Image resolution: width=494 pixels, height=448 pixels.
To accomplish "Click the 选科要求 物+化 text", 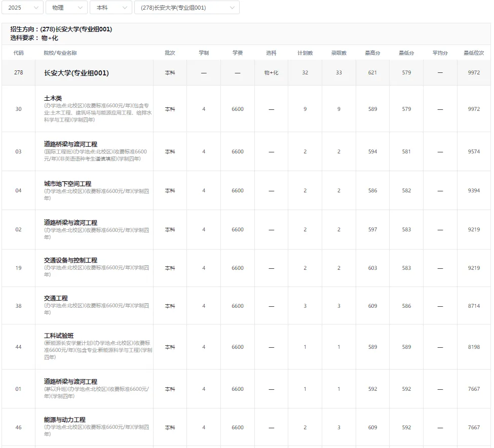I will [x=34, y=38].
